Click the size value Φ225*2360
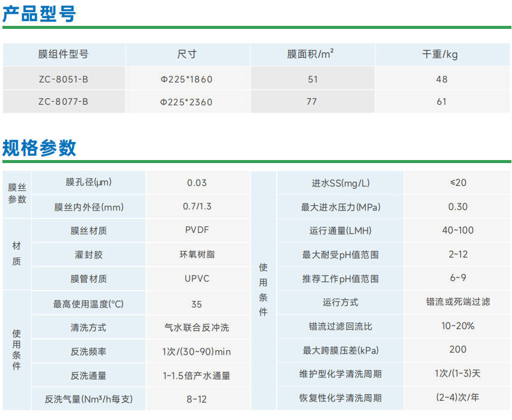Image resolution: width=512 pixels, height=420 pixels. (186, 102)
